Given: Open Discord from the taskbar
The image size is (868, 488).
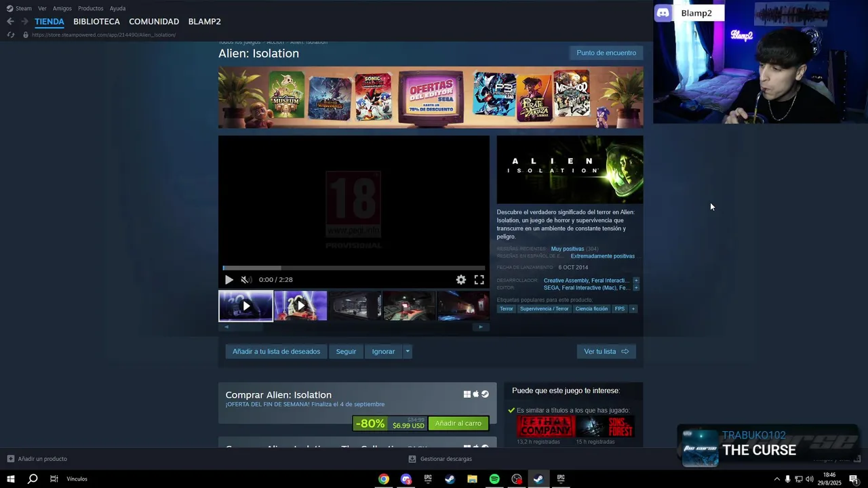Looking at the screenshot, I should [x=406, y=479].
